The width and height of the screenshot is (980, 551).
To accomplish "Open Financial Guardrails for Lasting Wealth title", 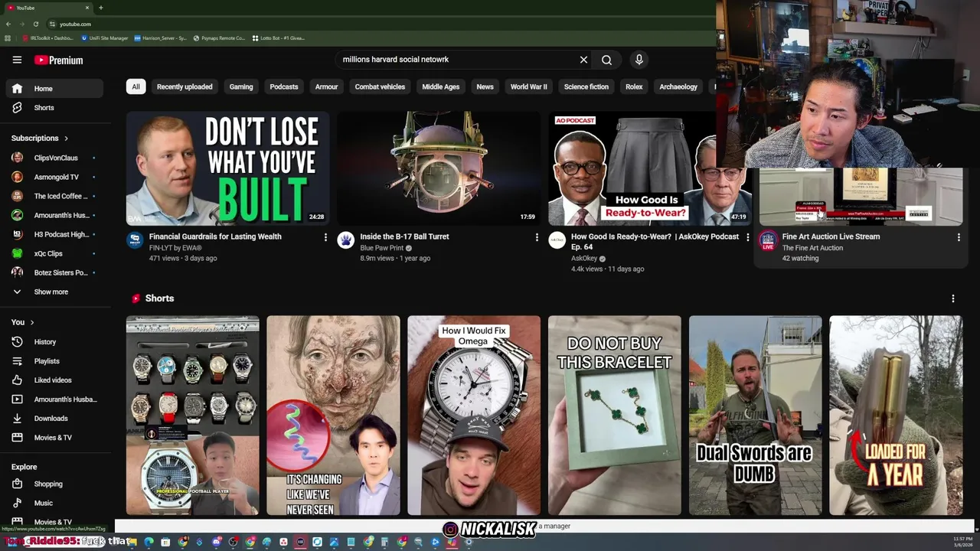I will coord(215,236).
